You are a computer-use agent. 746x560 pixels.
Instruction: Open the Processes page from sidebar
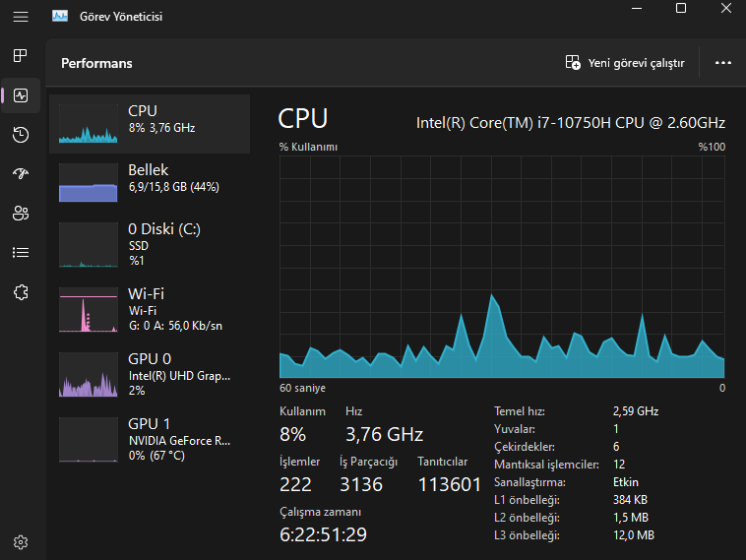pos(21,55)
